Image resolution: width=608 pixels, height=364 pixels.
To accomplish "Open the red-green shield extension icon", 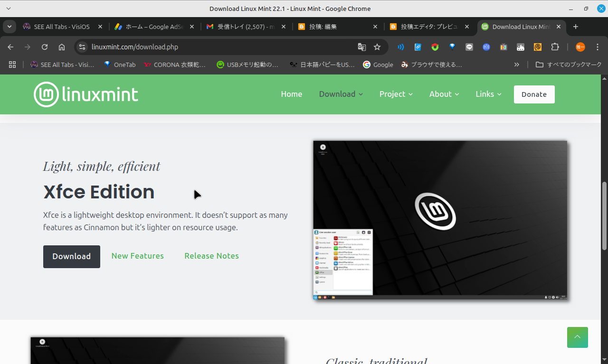I will pyautogui.click(x=435, y=47).
